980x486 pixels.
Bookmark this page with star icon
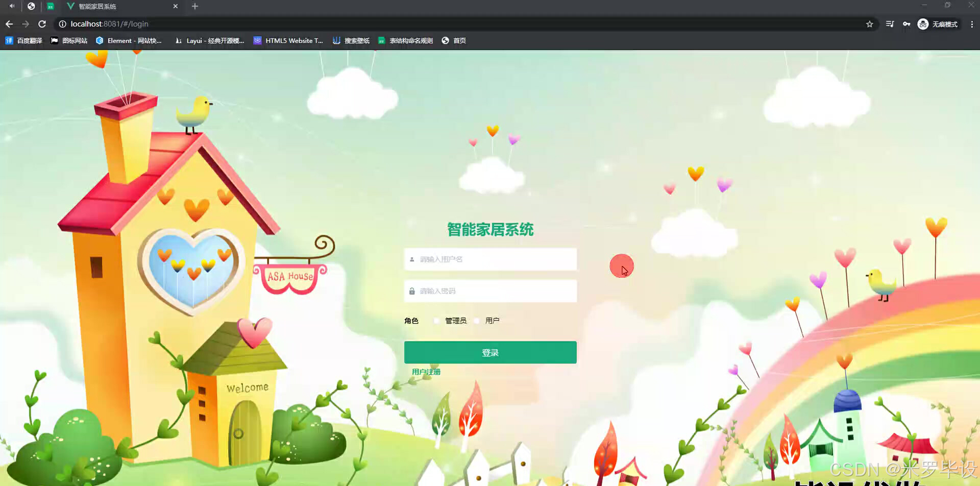click(x=870, y=24)
